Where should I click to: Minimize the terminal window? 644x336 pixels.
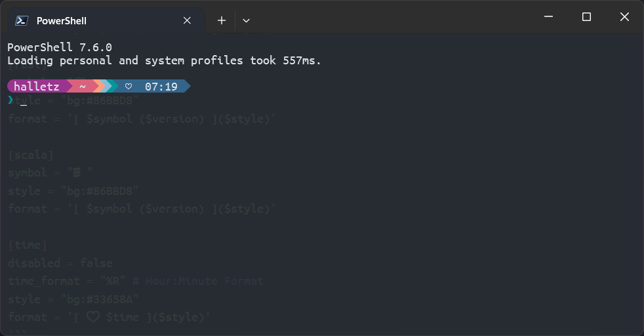548,17
